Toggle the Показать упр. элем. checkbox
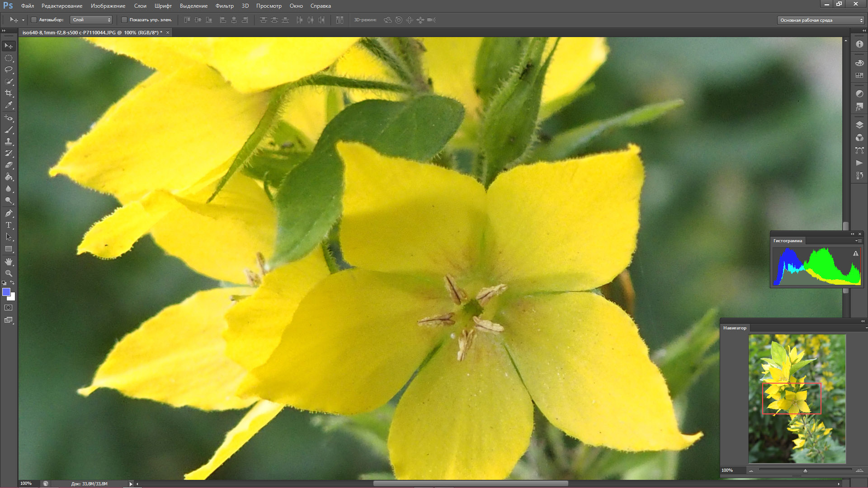This screenshot has height=488, width=868. point(124,20)
